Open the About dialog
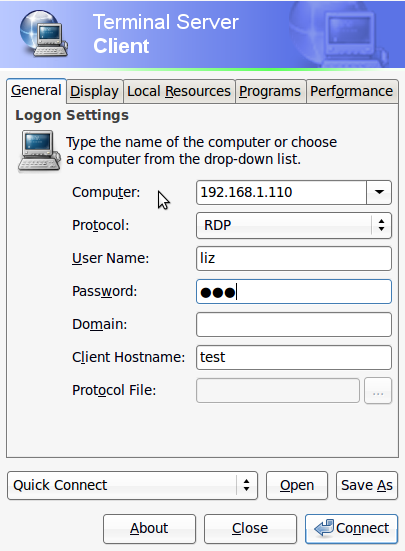The image size is (405, 551). pos(149,529)
